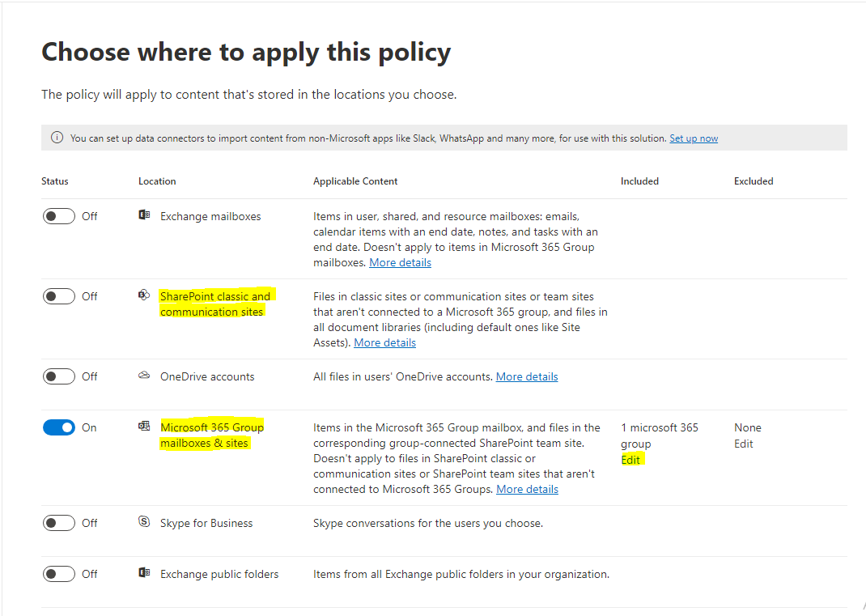This screenshot has width=866, height=616.
Task: Edit the included Microsoft 365 group
Action: (x=630, y=460)
